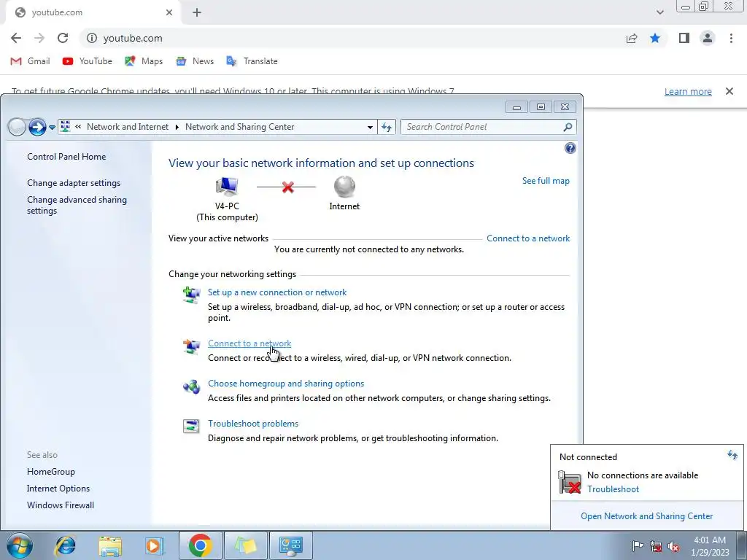Open Choose homegroup and sharing options
747x560 pixels.
286,384
